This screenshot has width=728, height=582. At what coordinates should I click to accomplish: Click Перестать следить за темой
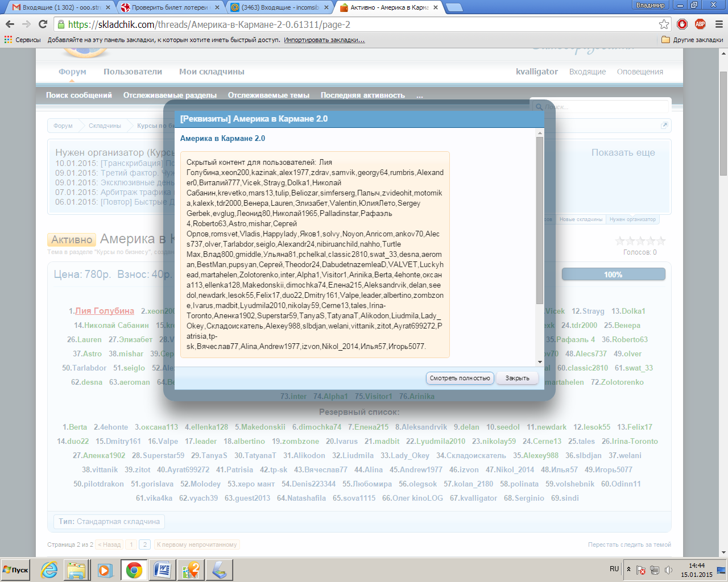pos(630,544)
